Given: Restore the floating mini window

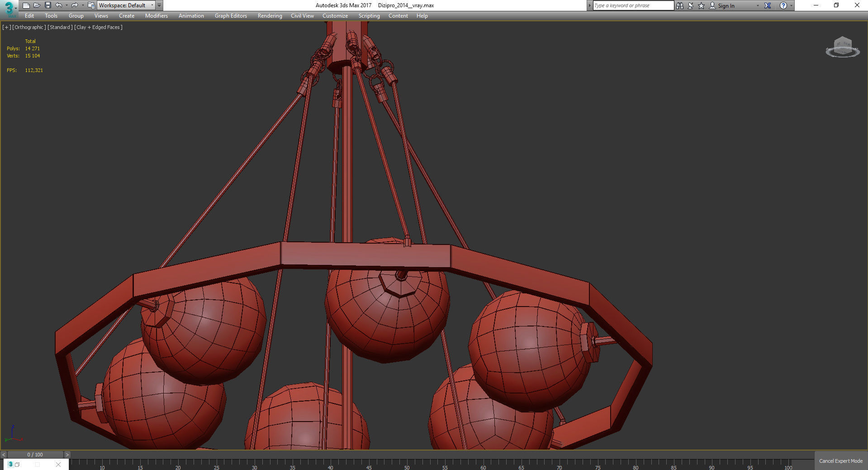Looking at the screenshot, I should click(17, 465).
